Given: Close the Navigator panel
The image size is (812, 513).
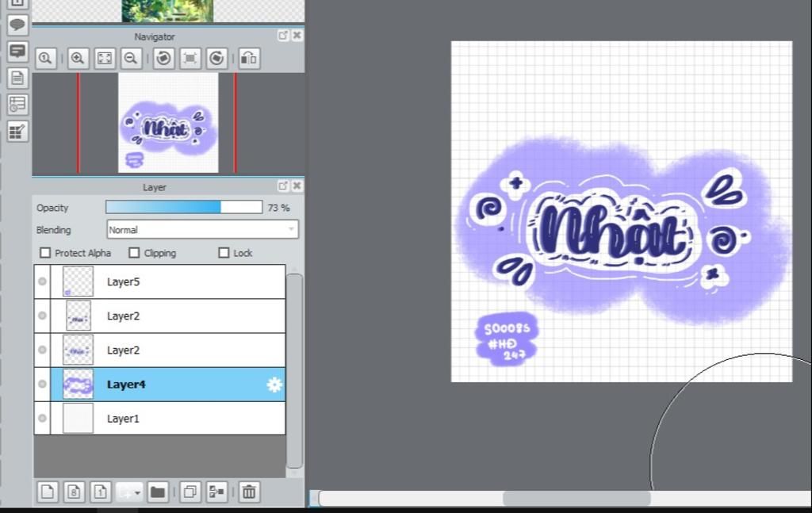Looking at the screenshot, I should (297, 35).
